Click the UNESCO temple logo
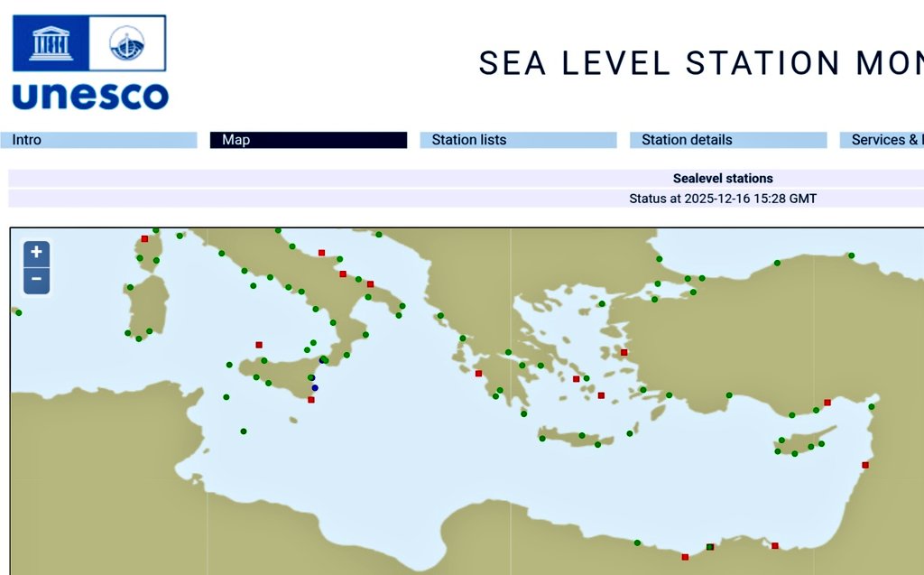Viewport: 924px width, 575px height. [x=51, y=43]
